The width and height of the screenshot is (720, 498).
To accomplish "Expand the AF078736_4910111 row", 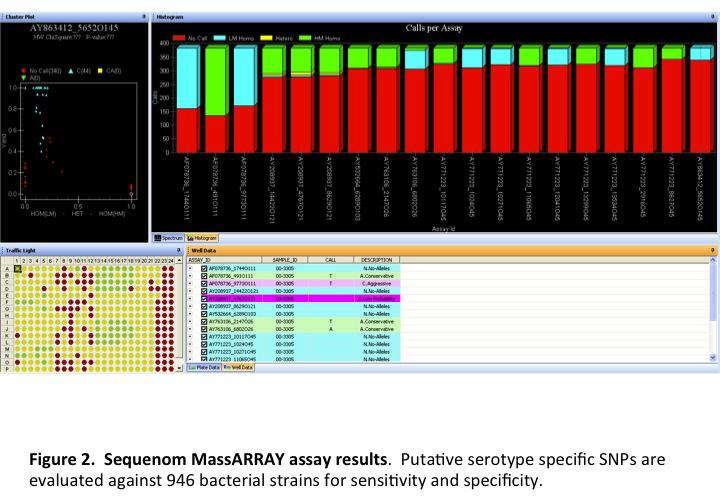I will (193, 276).
